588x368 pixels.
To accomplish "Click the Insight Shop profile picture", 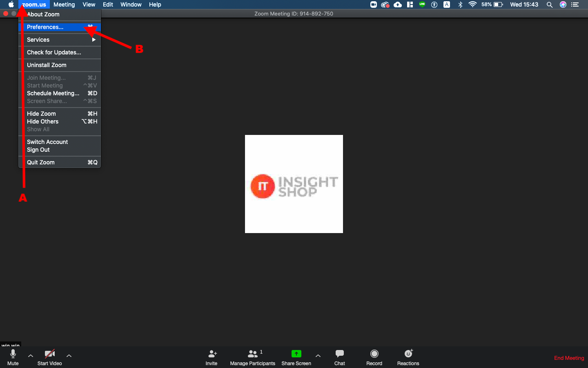I will [x=294, y=184].
